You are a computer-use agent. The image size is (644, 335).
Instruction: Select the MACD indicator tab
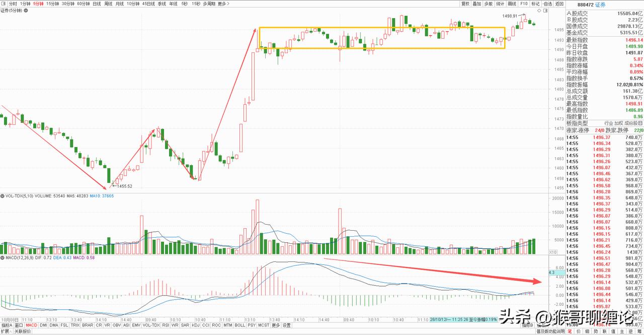[32, 325]
